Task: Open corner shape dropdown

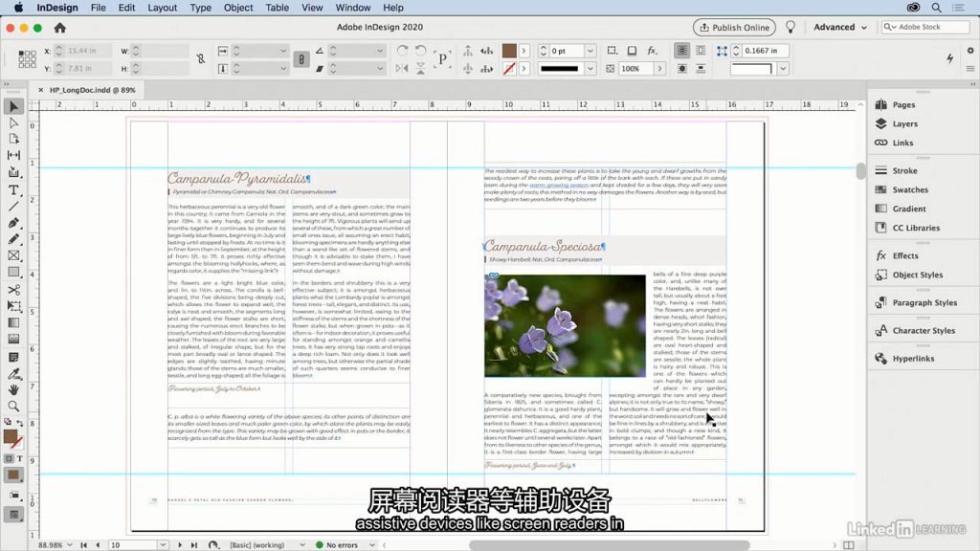Action: coord(783,68)
